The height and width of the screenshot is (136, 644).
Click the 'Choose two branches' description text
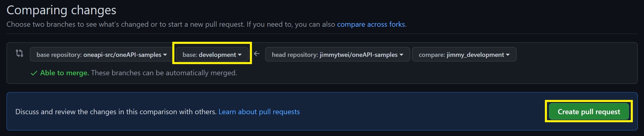pyautogui.click(x=171, y=24)
